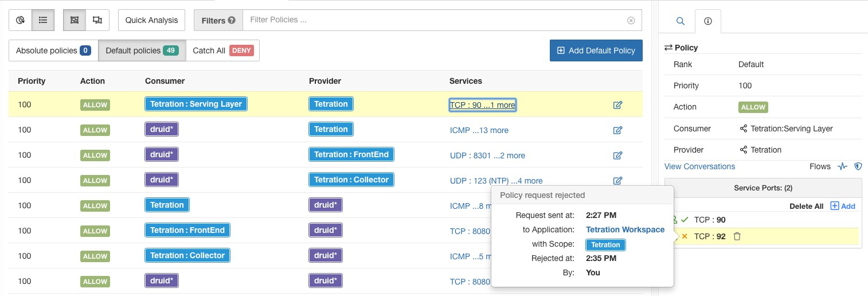868x296 pixels.
Task: Select the Tetration : FrontEnd consumer tag
Action: click(187, 230)
